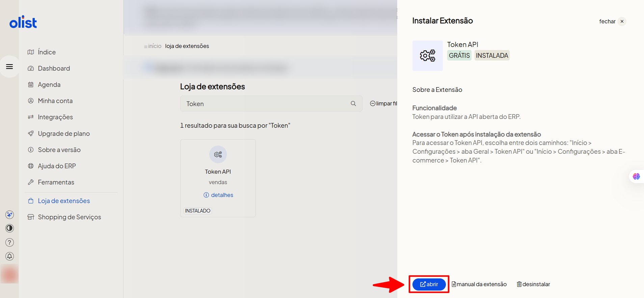
Task: Click the início breadcrumb link
Action: [155, 46]
